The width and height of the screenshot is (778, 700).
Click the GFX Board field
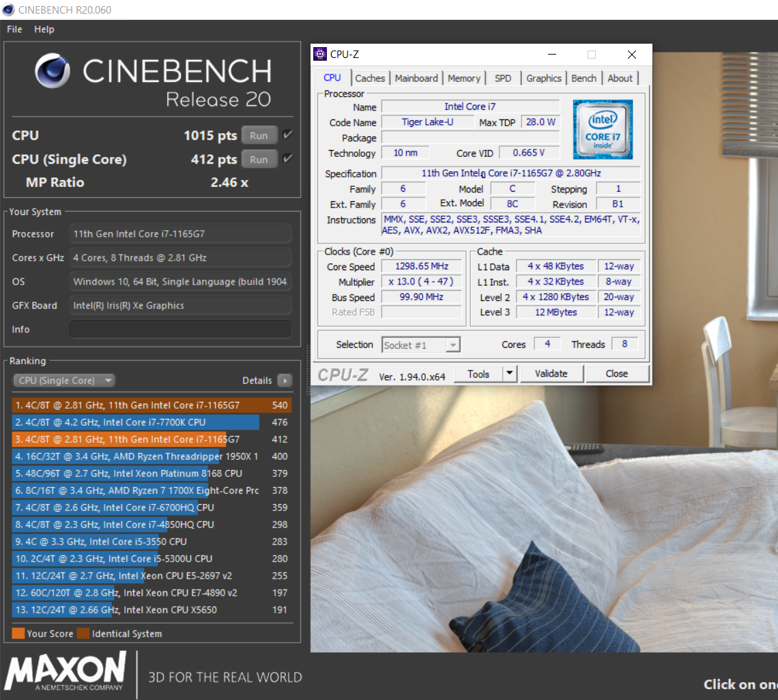[x=180, y=305]
